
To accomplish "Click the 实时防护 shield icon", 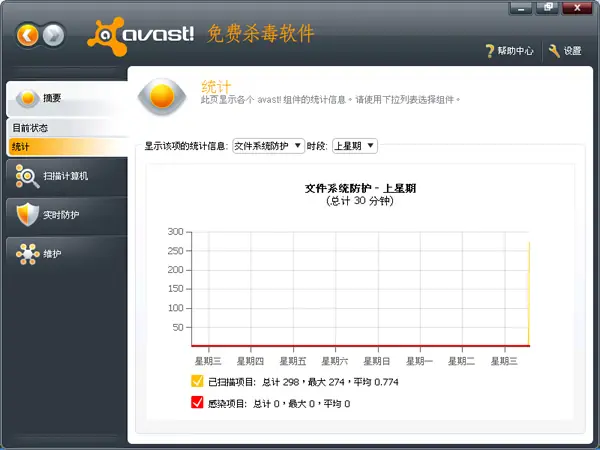I will pos(28,214).
